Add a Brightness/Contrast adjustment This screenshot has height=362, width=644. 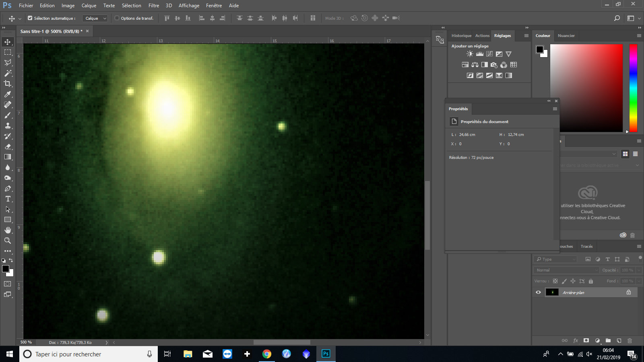point(470,54)
